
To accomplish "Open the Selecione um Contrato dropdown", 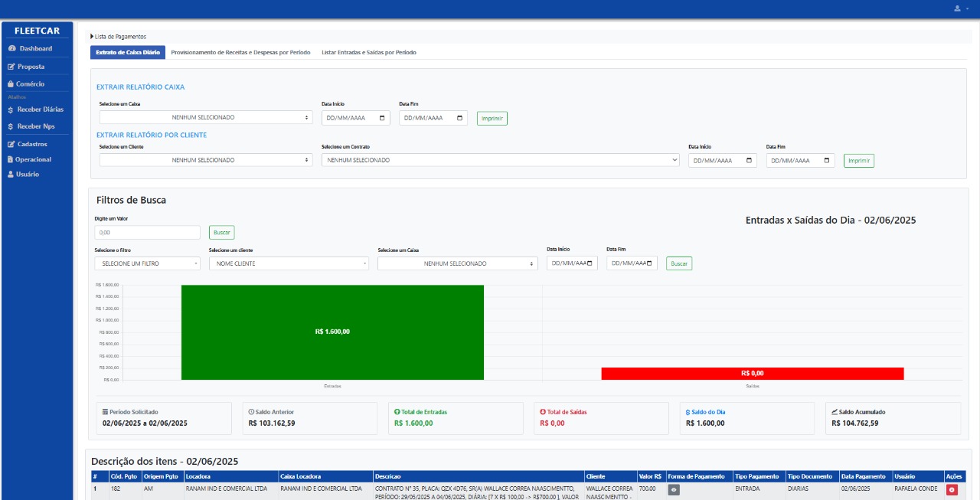I will point(501,160).
